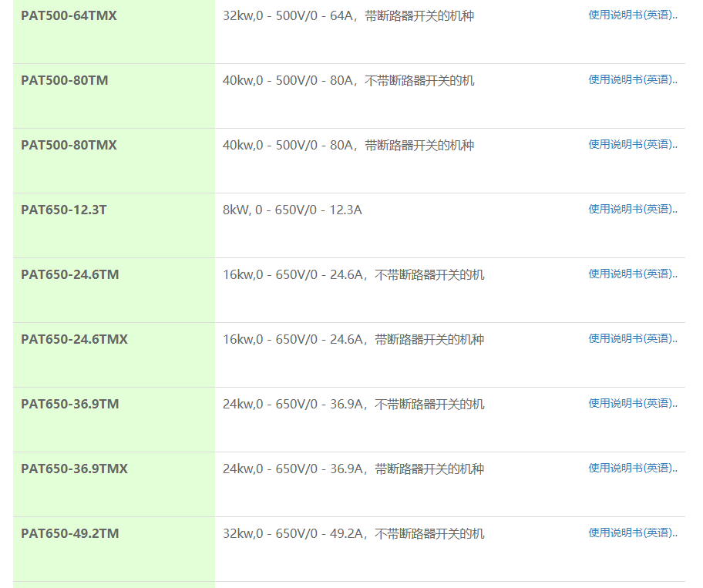Click the PAT650-24.6TMX 16kw specification text
This screenshot has width=703, height=588.
tap(353, 340)
